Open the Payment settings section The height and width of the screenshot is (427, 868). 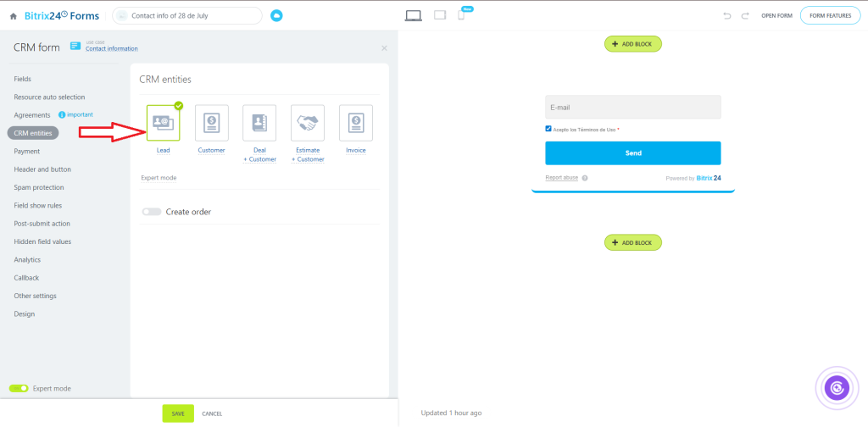point(27,151)
